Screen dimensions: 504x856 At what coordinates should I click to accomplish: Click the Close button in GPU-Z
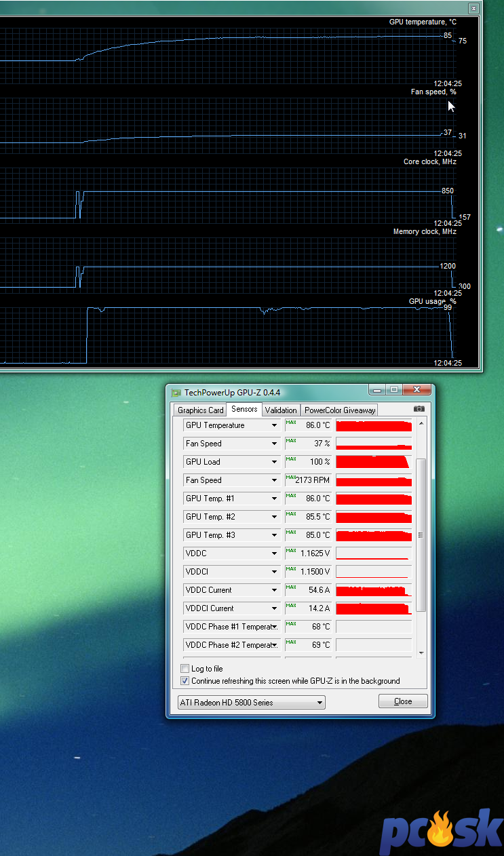403,701
